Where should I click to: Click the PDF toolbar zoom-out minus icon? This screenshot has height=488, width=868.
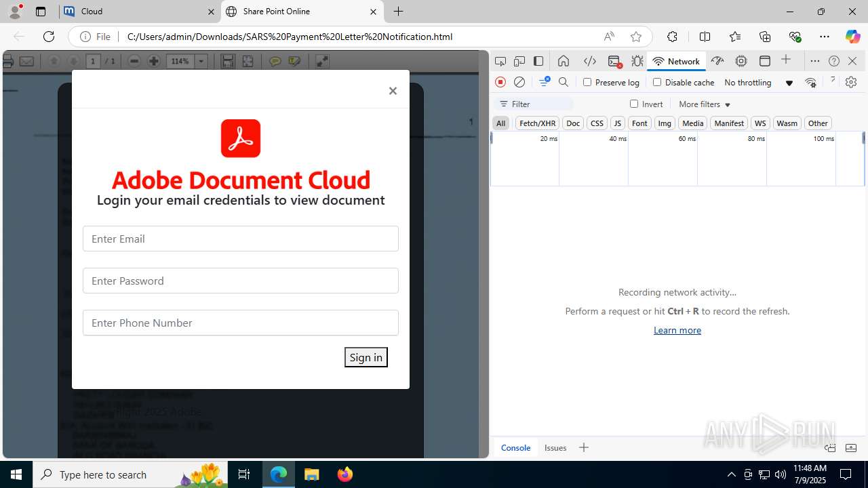click(x=134, y=61)
